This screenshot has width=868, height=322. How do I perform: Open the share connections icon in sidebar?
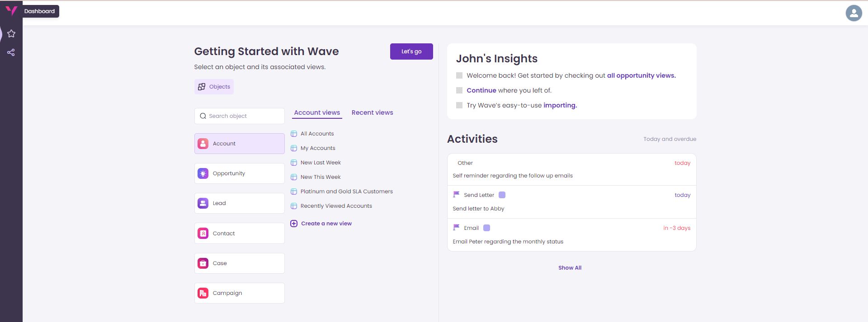[11, 52]
